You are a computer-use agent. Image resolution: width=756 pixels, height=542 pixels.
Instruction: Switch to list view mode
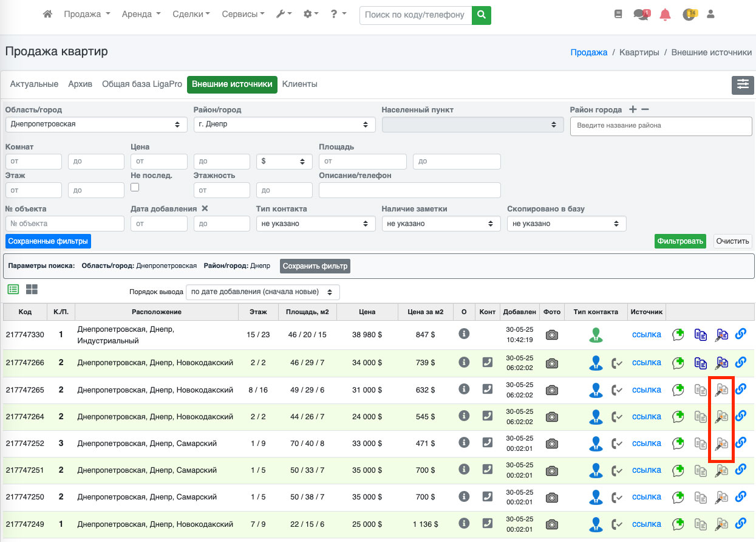[13, 289]
